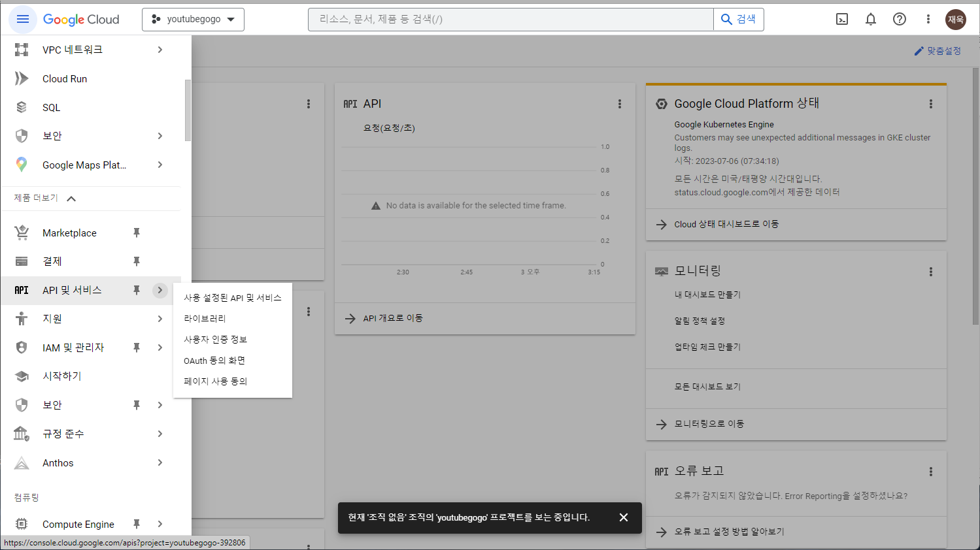980x550 pixels.
Task: Click the 결제 billing card icon
Action: [22, 261]
